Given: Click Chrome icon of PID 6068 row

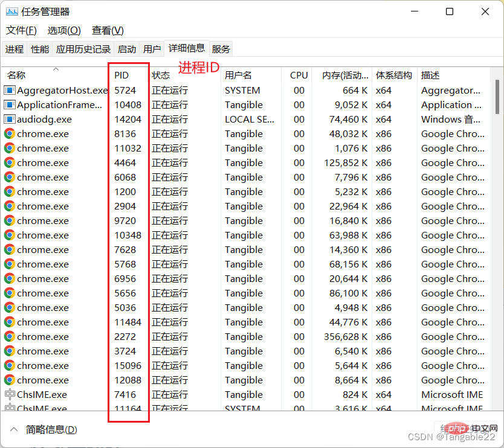Looking at the screenshot, I should coord(10,177).
